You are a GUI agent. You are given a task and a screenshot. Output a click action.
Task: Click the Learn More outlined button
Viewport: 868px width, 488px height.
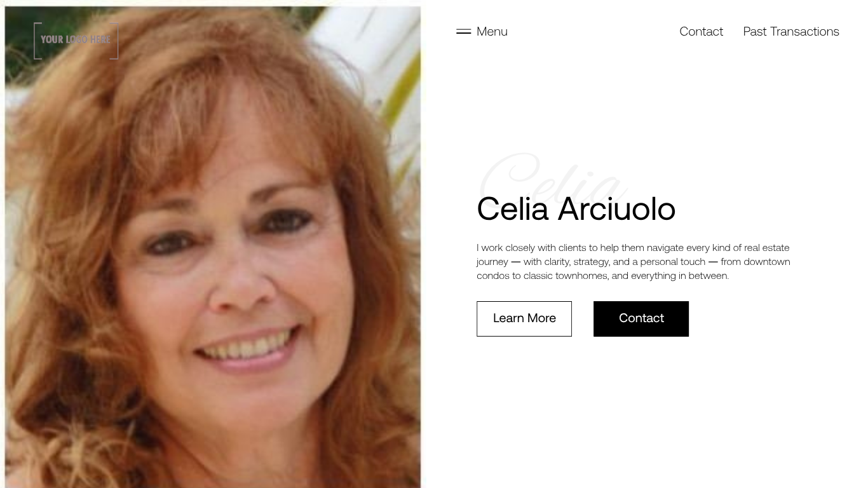click(x=524, y=319)
